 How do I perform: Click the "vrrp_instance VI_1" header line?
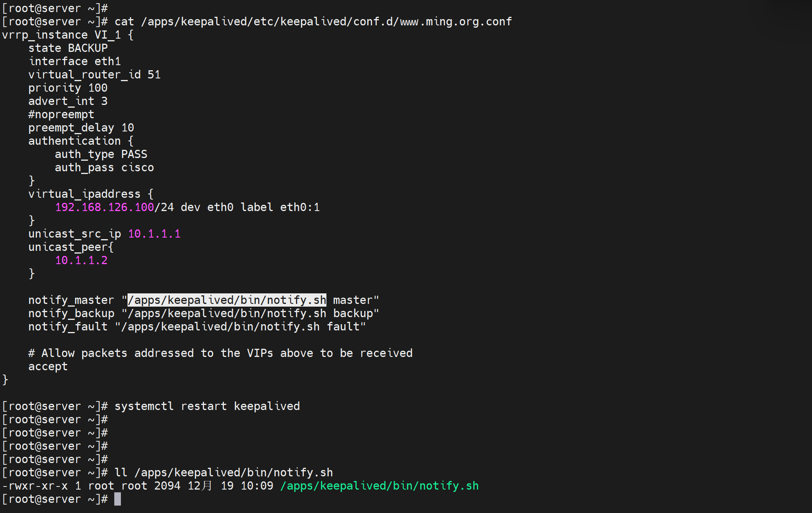(68, 35)
